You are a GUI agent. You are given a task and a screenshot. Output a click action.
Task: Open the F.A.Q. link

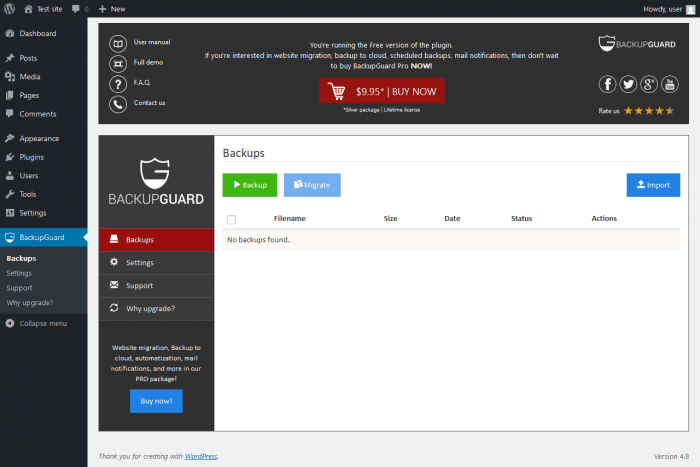pyautogui.click(x=142, y=83)
